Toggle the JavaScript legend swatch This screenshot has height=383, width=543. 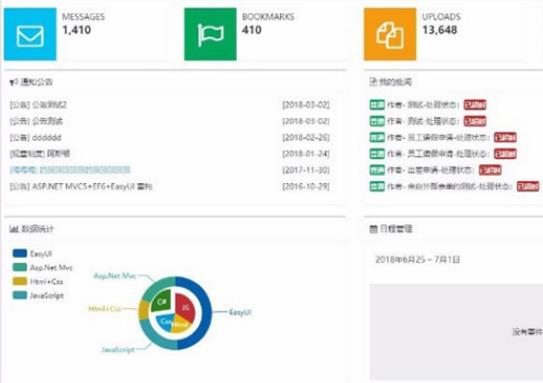pyautogui.click(x=20, y=295)
